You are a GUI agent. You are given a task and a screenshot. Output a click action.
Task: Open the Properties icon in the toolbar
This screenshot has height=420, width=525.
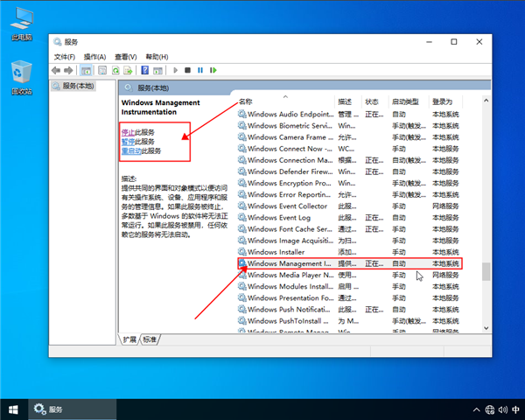pyautogui.click(x=102, y=70)
